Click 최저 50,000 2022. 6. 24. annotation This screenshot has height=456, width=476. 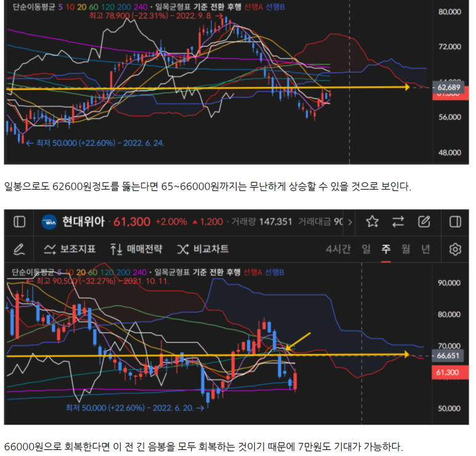95,143
